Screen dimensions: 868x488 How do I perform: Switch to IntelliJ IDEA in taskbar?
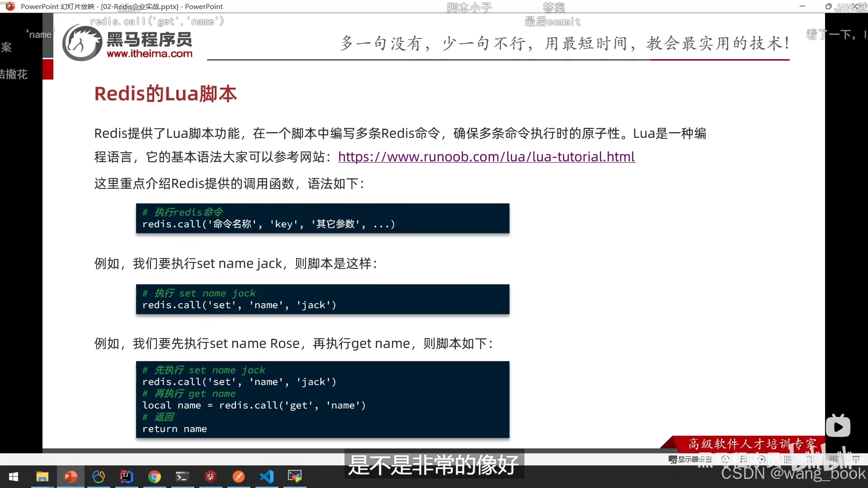pos(127,477)
